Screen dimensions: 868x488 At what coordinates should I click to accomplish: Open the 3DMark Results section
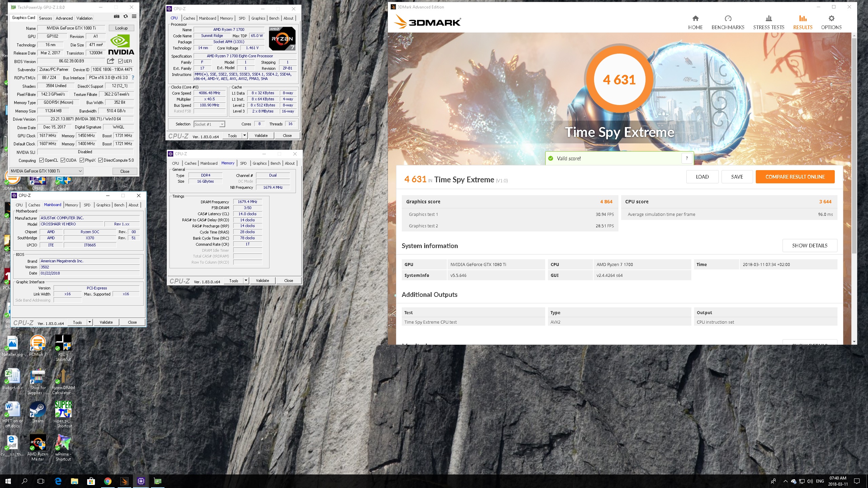(x=803, y=22)
